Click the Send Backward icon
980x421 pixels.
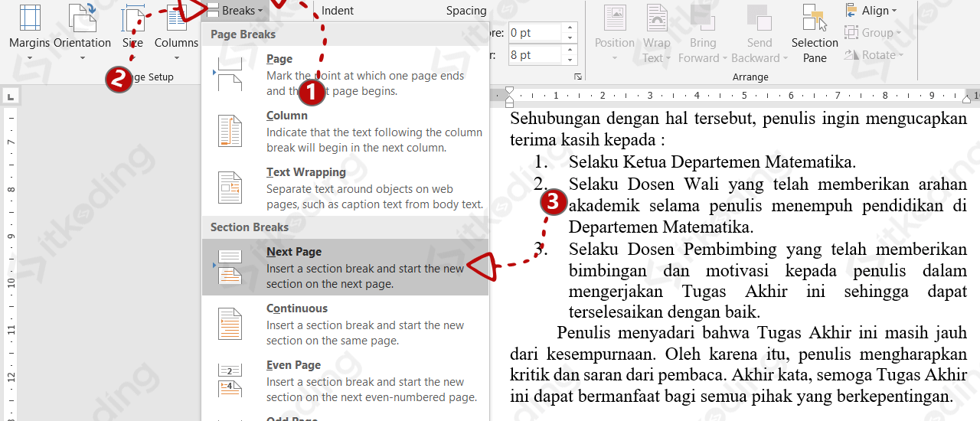pyautogui.click(x=759, y=18)
